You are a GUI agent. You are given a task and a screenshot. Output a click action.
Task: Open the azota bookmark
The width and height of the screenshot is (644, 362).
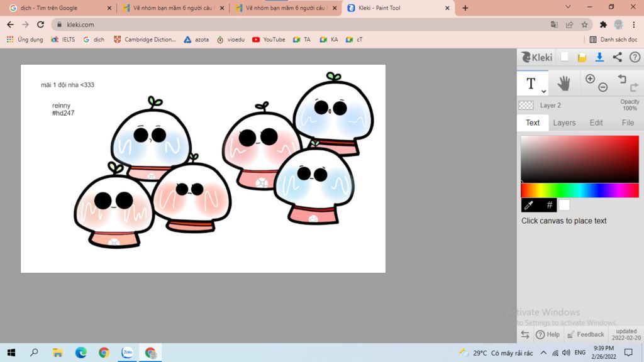(x=196, y=40)
